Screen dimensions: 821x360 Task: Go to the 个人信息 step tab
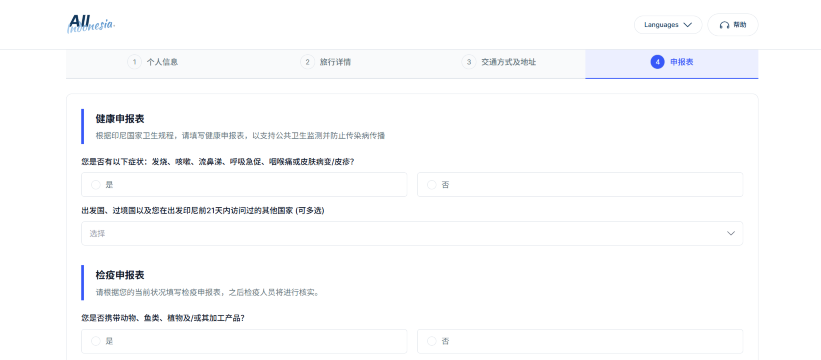tap(152, 62)
